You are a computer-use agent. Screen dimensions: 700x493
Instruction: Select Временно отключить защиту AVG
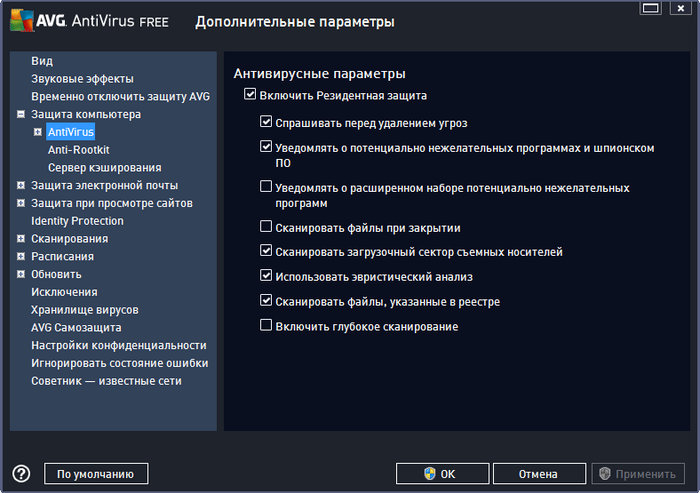pyautogui.click(x=121, y=96)
